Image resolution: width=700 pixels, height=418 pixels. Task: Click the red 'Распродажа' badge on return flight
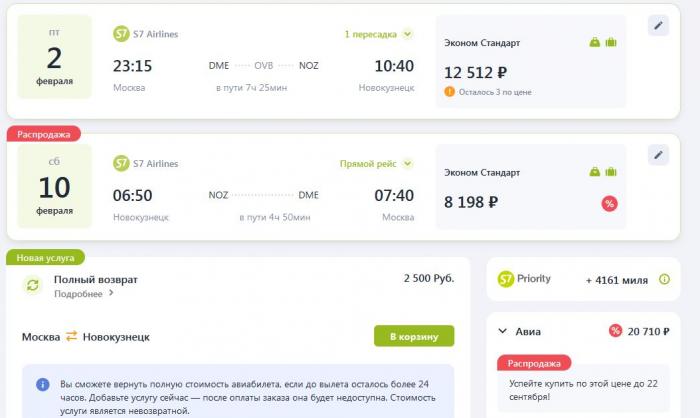click(x=44, y=134)
